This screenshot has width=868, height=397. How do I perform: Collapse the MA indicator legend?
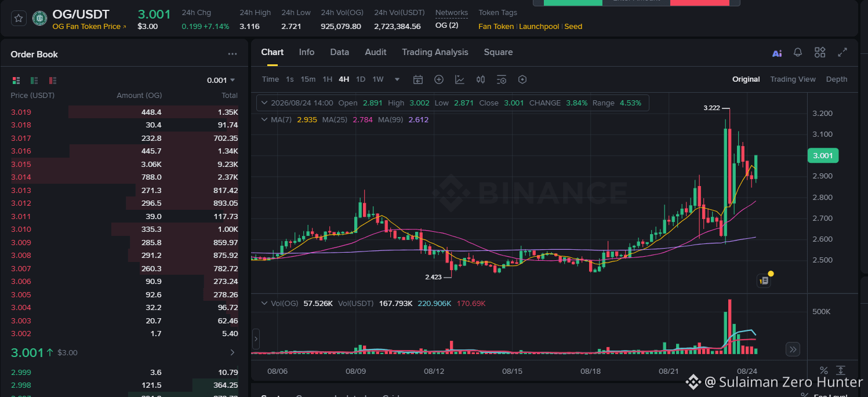[264, 119]
